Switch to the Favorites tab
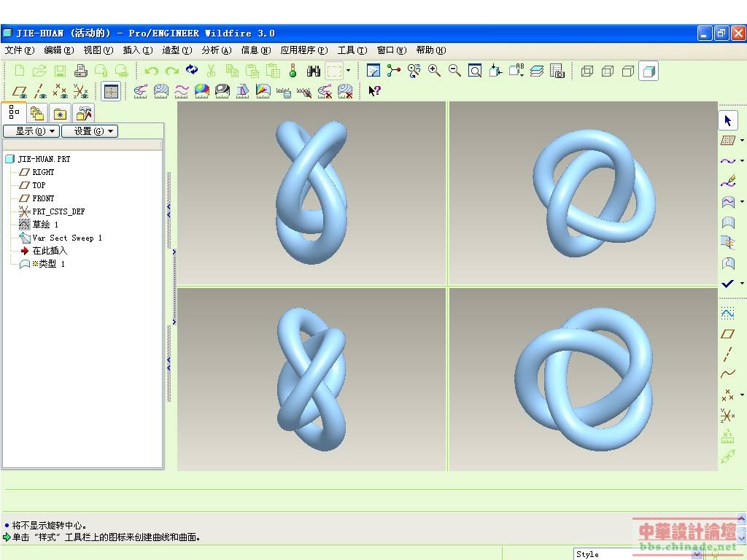The width and height of the screenshot is (747, 560). (x=60, y=113)
